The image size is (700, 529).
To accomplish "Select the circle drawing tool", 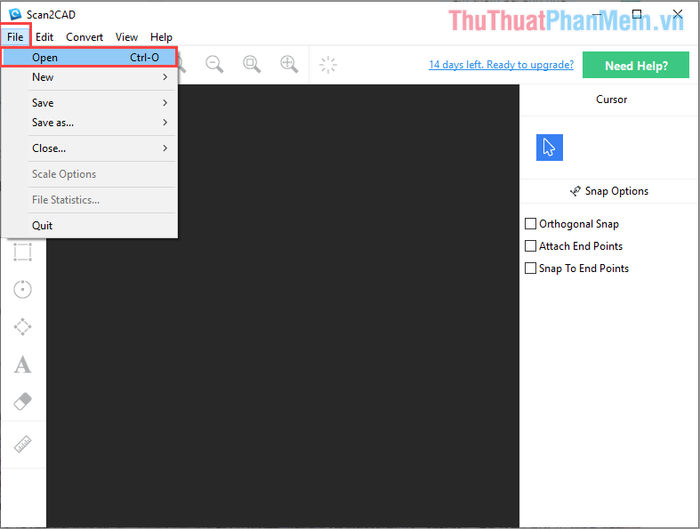I will click(23, 289).
